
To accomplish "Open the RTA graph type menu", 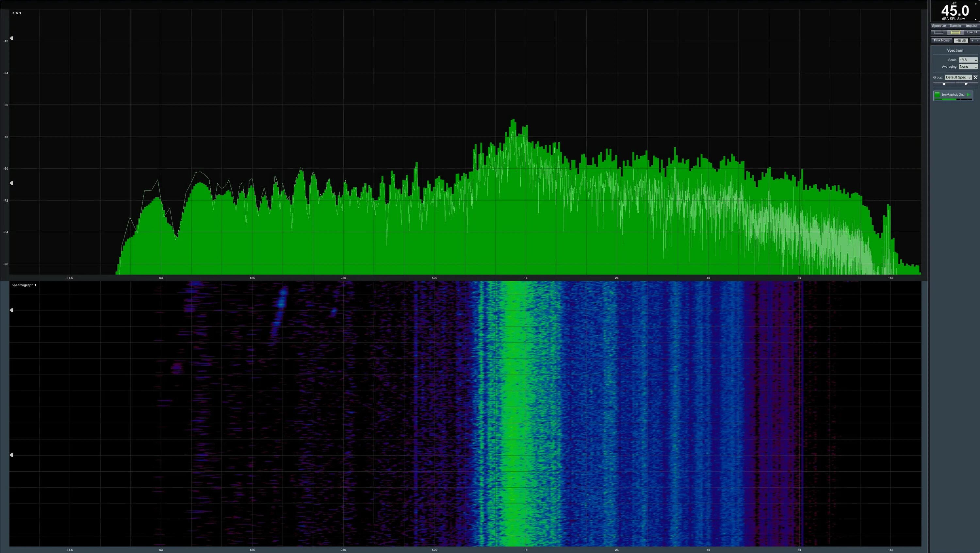I will point(16,13).
